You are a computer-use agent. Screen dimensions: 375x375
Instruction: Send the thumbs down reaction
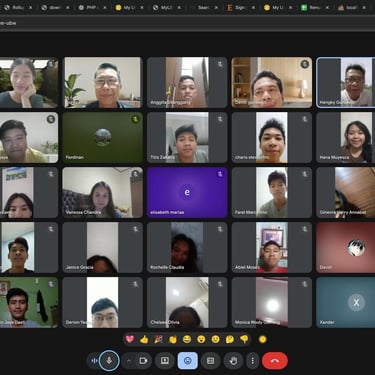[244, 339]
